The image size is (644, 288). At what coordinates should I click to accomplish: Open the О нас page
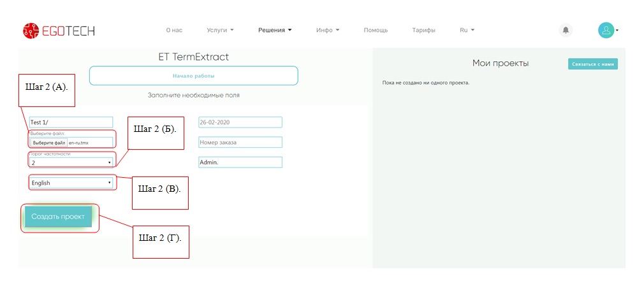(x=174, y=30)
